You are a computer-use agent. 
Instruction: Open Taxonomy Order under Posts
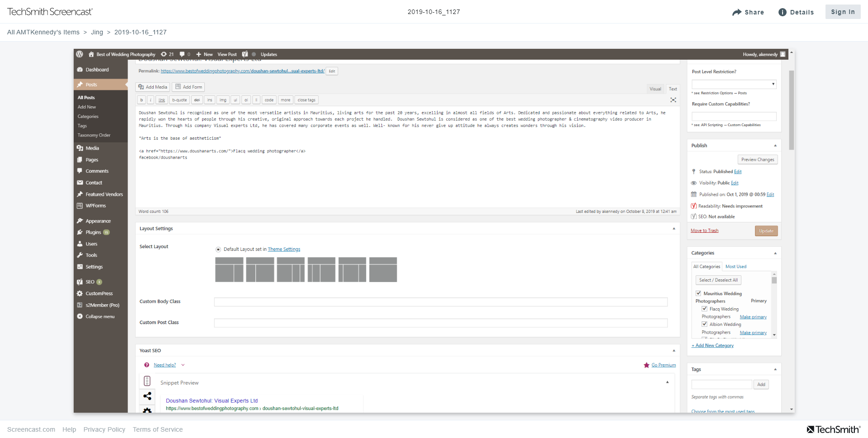click(94, 135)
